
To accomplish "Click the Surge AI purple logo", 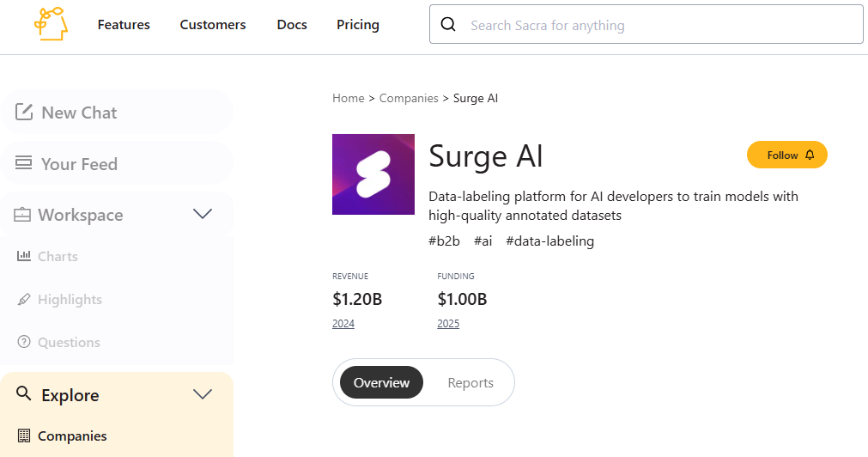I will point(373,174).
